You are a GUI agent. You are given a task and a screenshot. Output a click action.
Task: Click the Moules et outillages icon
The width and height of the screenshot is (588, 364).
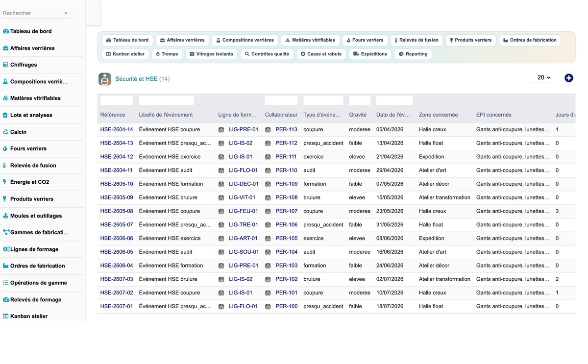(6, 216)
